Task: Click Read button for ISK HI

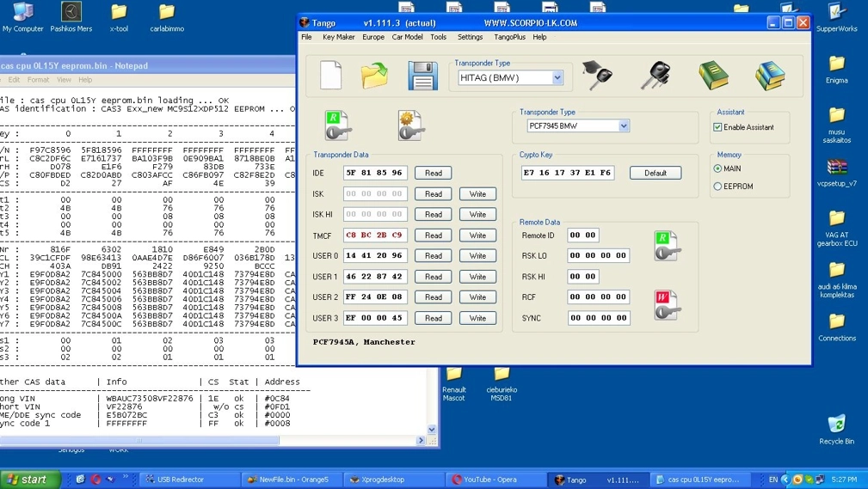Action: [x=434, y=215]
